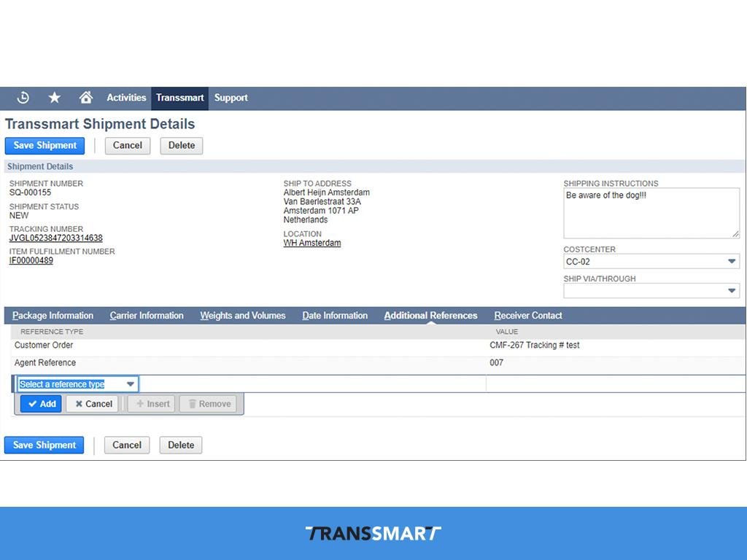Click the CMF-267 Tracking # test value
Screen dimensions: 747x560
535,345
